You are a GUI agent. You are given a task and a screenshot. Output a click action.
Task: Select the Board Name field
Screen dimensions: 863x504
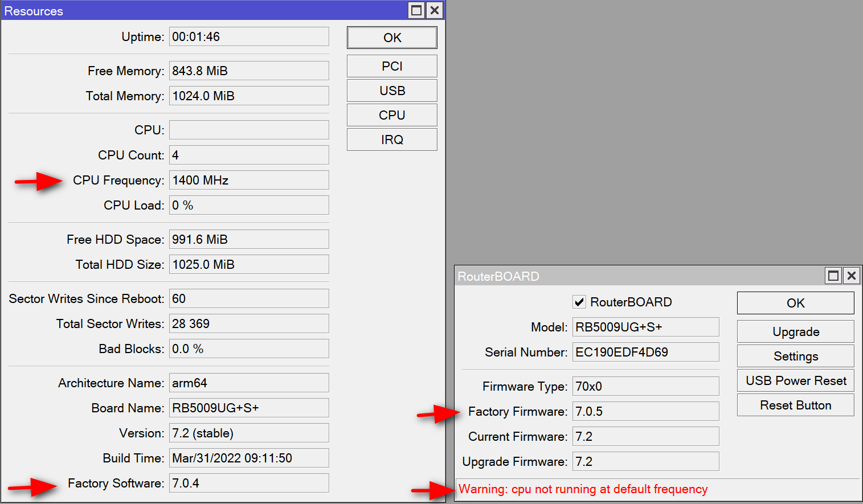249,408
